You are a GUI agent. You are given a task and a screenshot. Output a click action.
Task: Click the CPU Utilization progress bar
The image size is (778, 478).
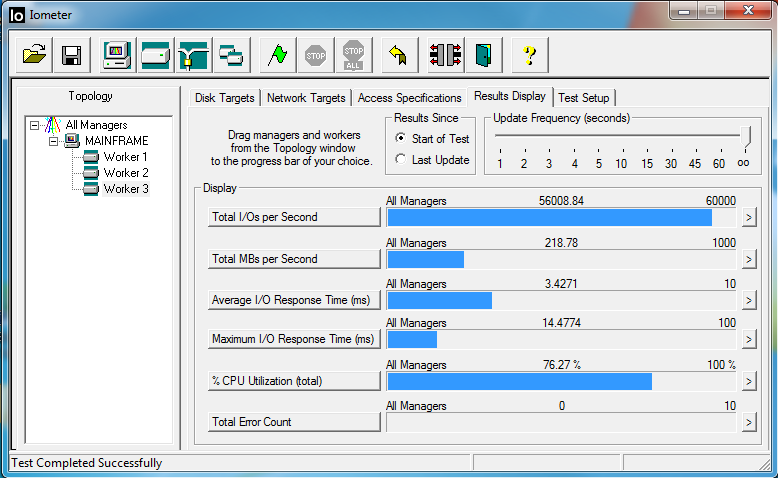coord(561,381)
